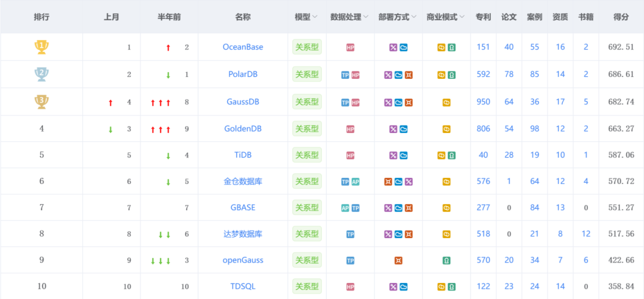
Task: Click the yellow business model icon for GBASE
Action: coord(446,208)
